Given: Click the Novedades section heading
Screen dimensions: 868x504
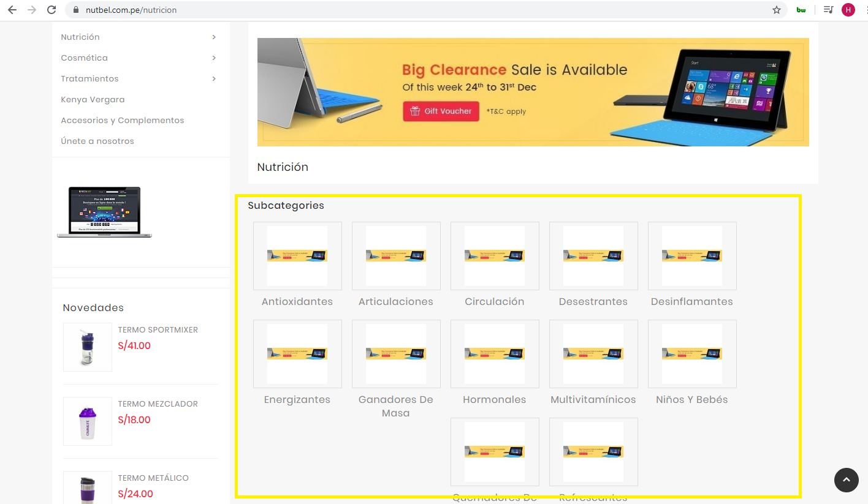Looking at the screenshot, I should (x=93, y=307).
